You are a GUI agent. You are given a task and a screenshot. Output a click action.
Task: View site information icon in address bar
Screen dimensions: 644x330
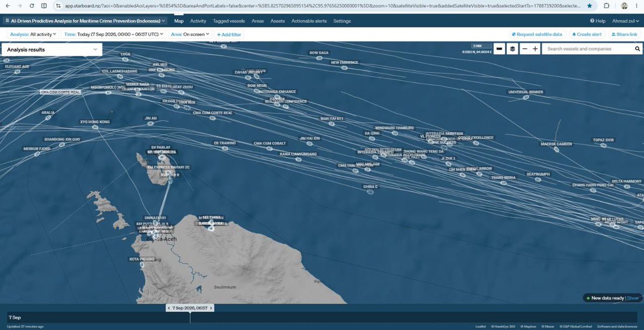pos(58,6)
